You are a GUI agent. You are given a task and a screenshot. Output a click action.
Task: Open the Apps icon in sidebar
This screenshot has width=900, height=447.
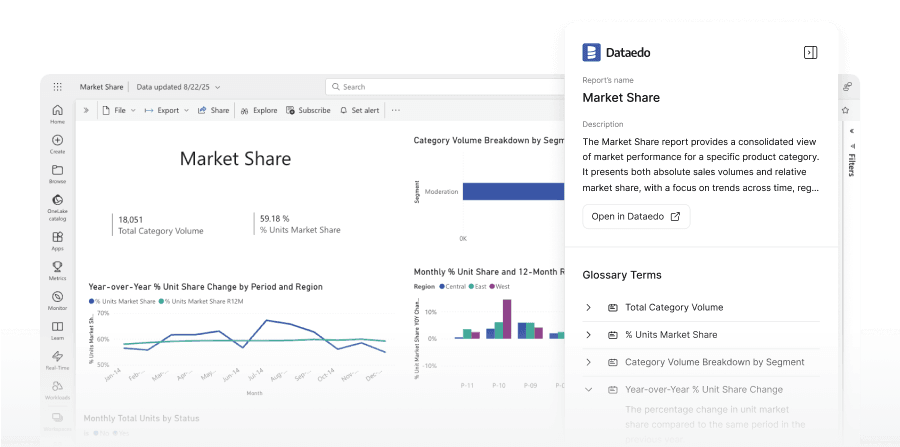(x=57, y=238)
